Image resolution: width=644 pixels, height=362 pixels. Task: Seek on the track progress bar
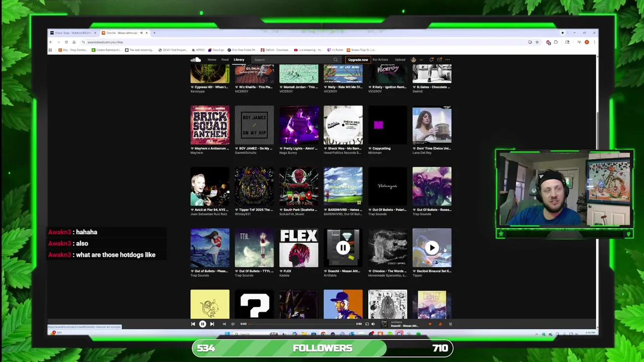301,324
